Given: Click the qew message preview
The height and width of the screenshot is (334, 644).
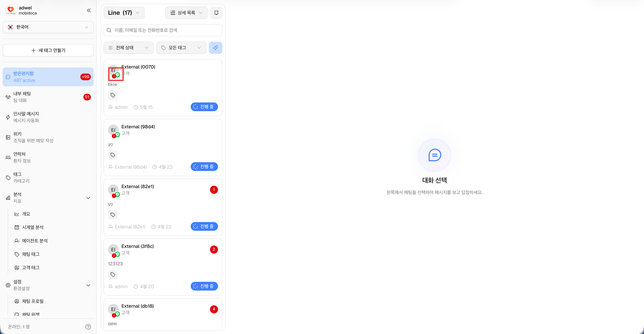Looking at the screenshot, I should click(x=113, y=324).
